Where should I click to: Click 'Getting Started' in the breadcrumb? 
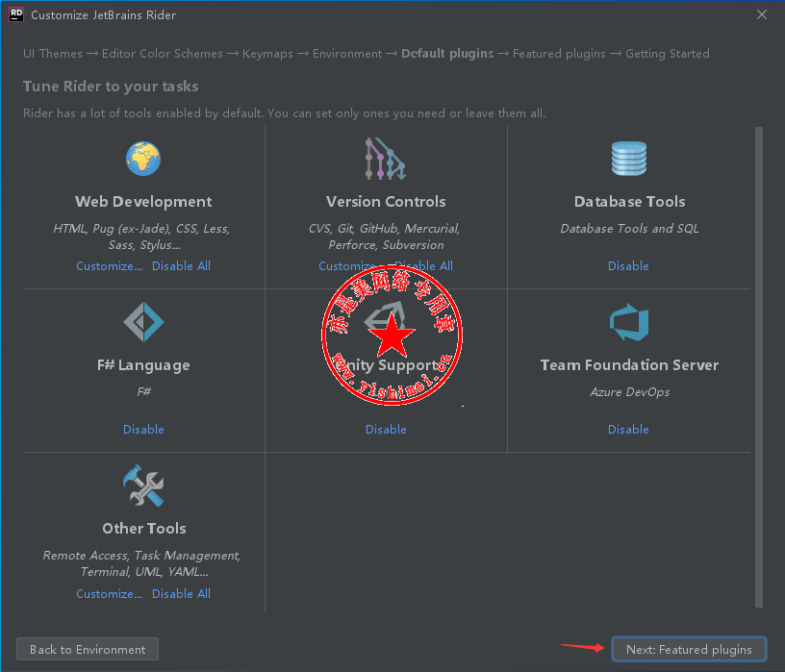click(x=668, y=54)
